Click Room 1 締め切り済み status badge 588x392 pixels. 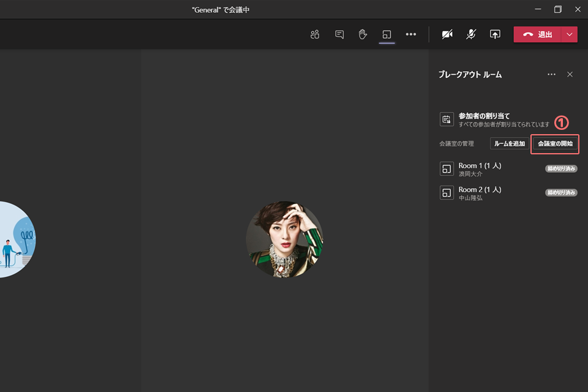tap(561, 169)
